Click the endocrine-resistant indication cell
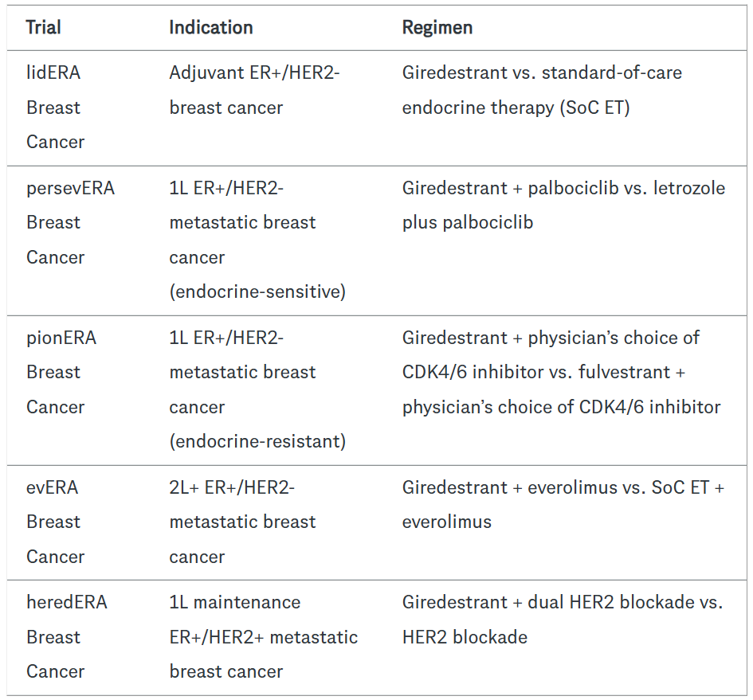The height and width of the screenshot is (700, 753). point(257,441)
